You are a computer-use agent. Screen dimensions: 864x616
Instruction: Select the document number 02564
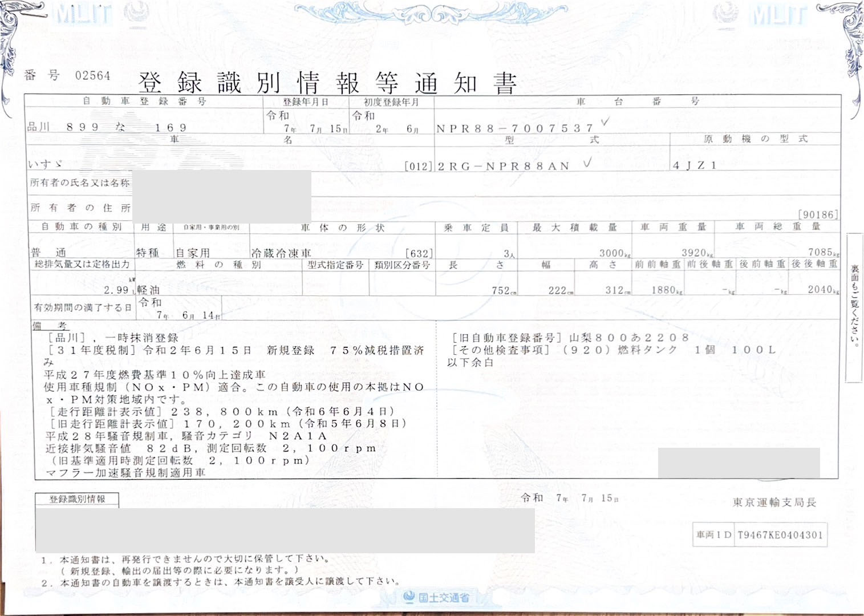tap(92, 76)
